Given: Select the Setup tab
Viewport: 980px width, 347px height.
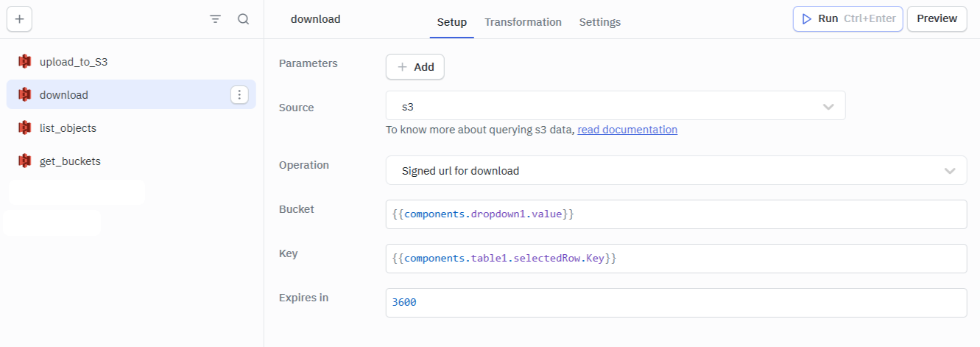Looking at the screenshot, I should point(452,22).
